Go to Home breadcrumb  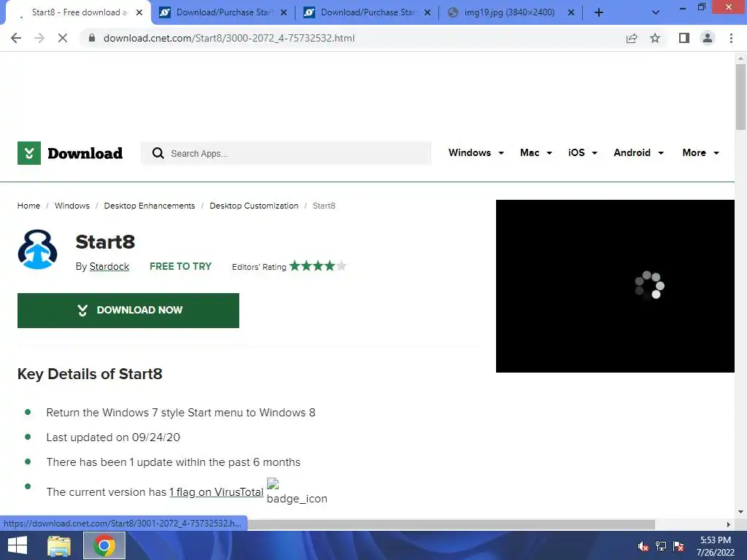[28, 206]
